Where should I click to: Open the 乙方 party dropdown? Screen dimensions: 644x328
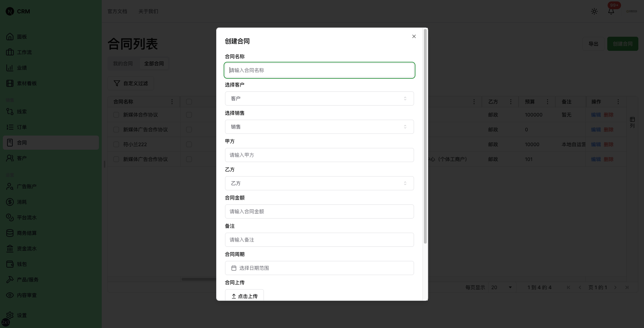319,183
